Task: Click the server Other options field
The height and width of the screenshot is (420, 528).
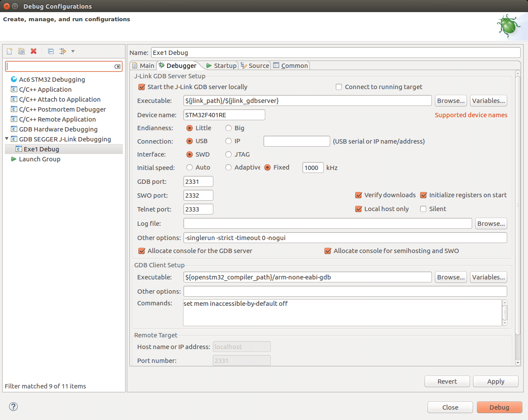Action: click(x=345, y=238)
